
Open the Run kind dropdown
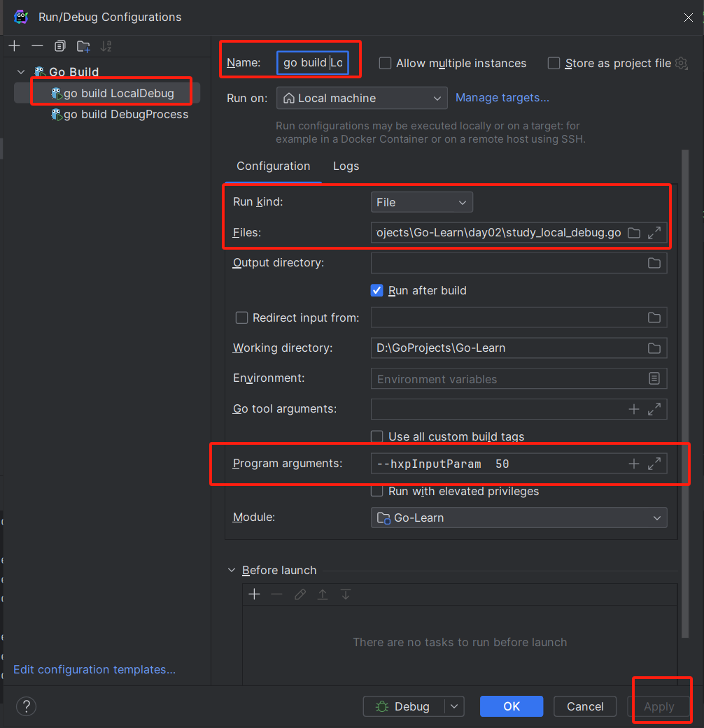point(421,201)
